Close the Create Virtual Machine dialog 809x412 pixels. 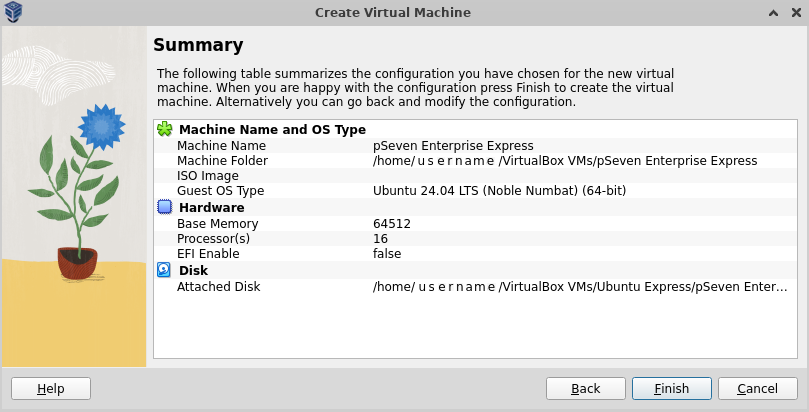point(794,12)
